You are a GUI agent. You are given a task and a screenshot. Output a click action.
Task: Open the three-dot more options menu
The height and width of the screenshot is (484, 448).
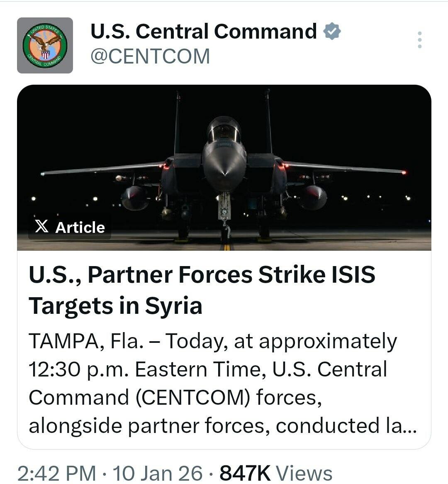click(x=420, y=40)
